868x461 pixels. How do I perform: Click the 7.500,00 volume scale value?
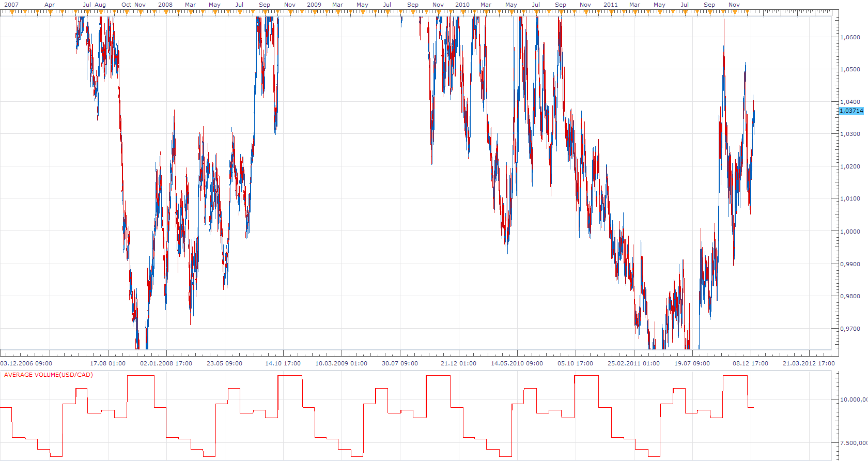854,443
